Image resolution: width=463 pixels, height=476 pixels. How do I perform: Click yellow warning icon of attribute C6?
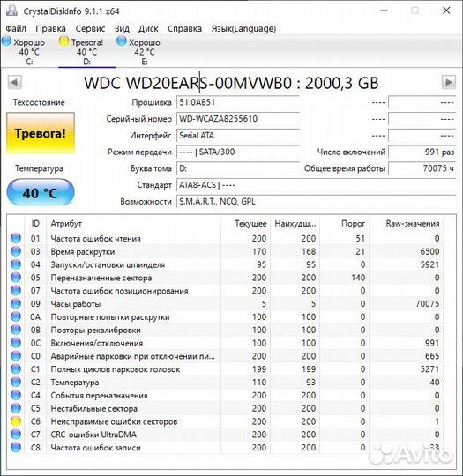pyautogui.click(x=16, y=421)
